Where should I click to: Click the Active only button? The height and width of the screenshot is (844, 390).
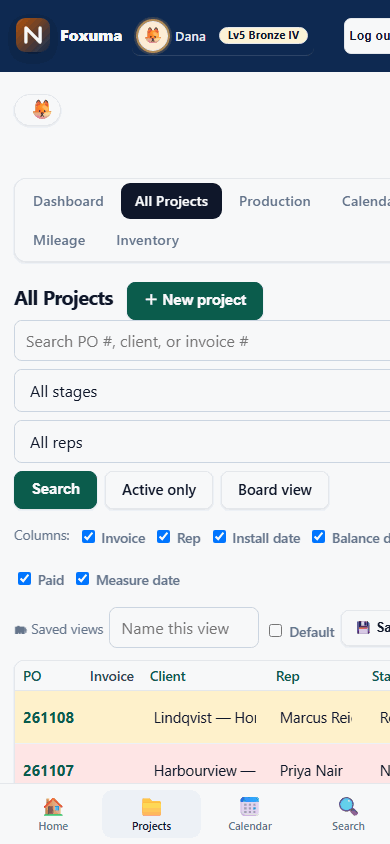coord(159,490)
